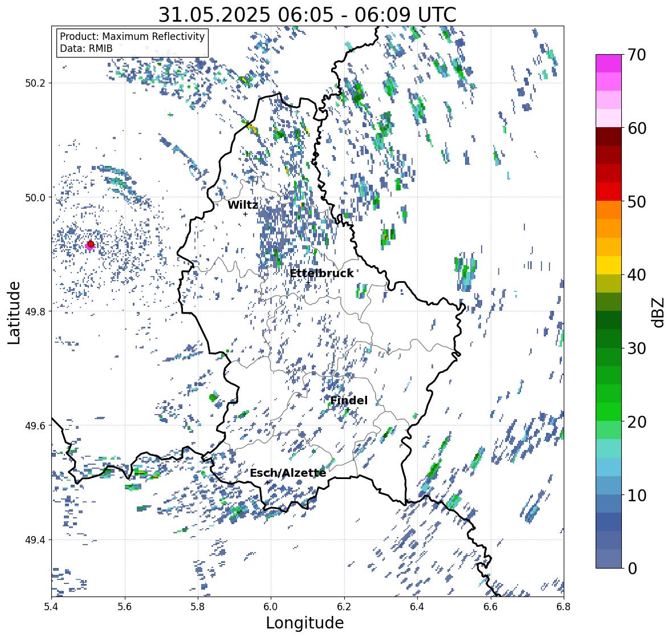
Task: Click the 0 value on the colorbar
Action: point(632,569)
